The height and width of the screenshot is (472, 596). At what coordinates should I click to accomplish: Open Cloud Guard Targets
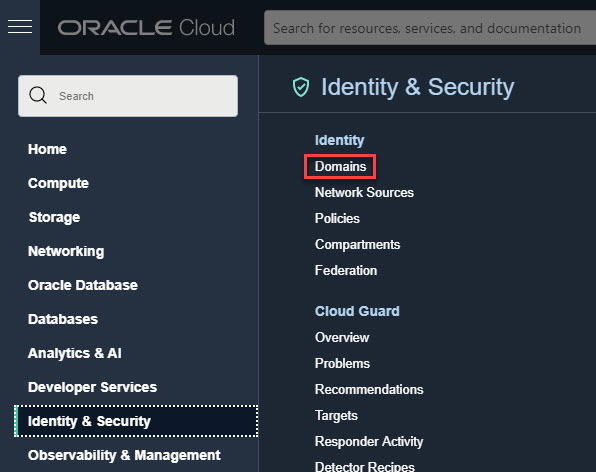click(x=336, y=416)
